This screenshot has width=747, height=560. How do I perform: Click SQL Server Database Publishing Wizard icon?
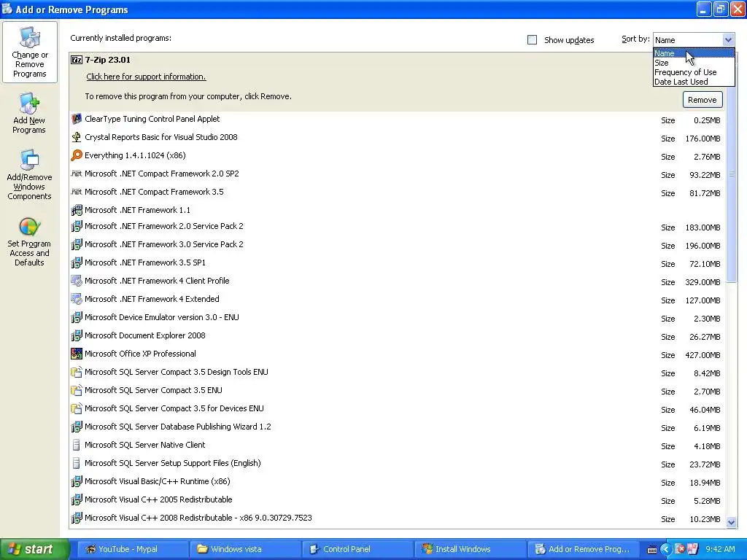click(76, 427)
